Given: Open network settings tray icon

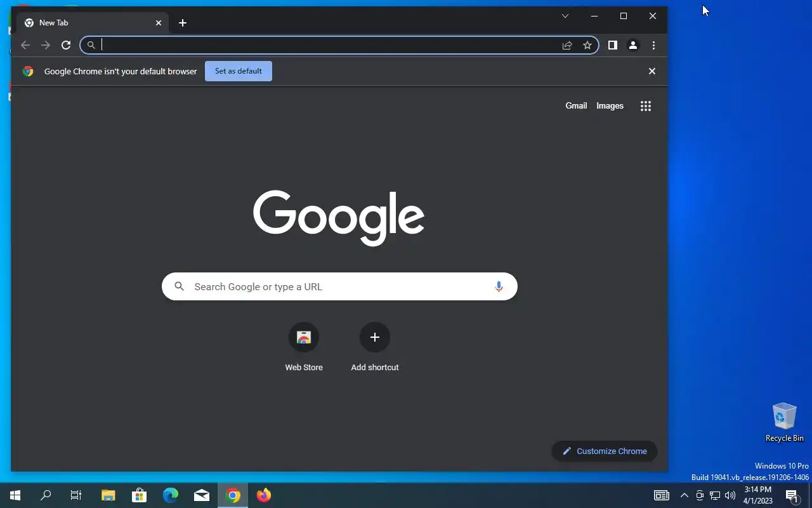Looking at the screenshot, I should coord(715,495).
